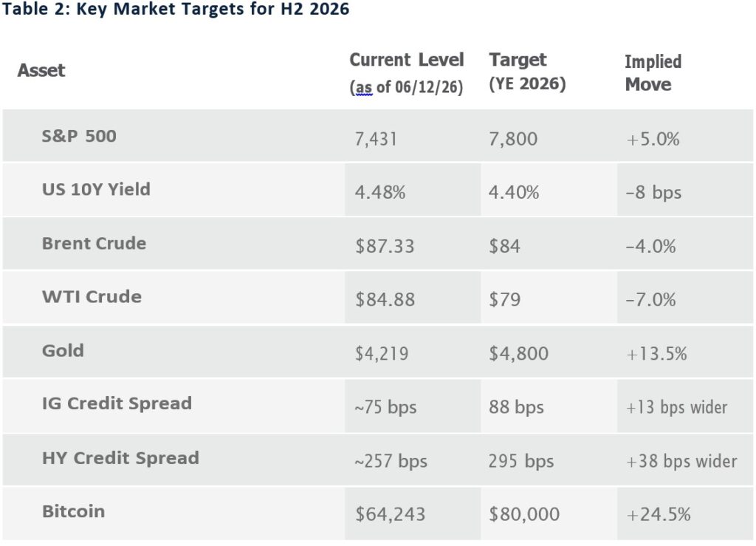Viewport: 756px width, 546px height.
Task: Click the table title Key Market Targets
Action: pyautogui.click(x=176, y=9)
